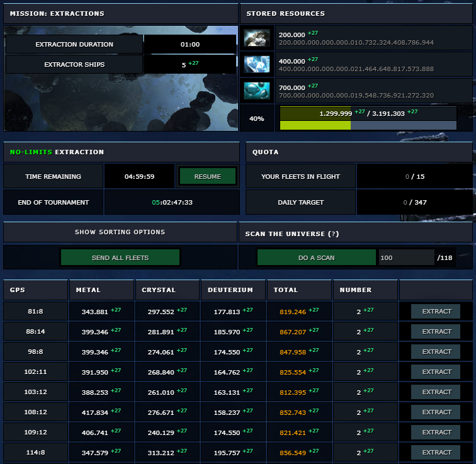
Task: Click the crystal resource icon
Action: coord(257,64)
